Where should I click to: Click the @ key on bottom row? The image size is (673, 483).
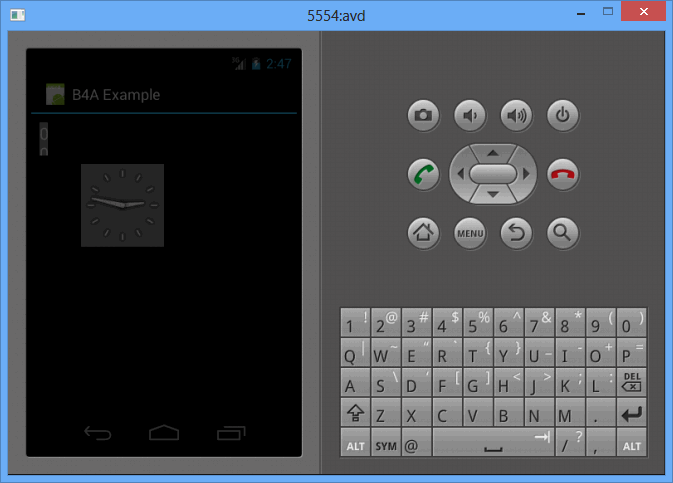(416, 442)
